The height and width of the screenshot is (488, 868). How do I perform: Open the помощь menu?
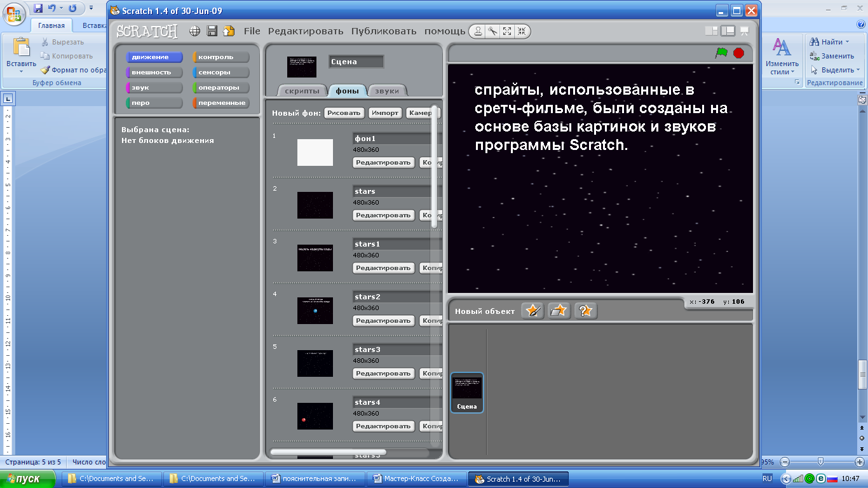point(445,31)
